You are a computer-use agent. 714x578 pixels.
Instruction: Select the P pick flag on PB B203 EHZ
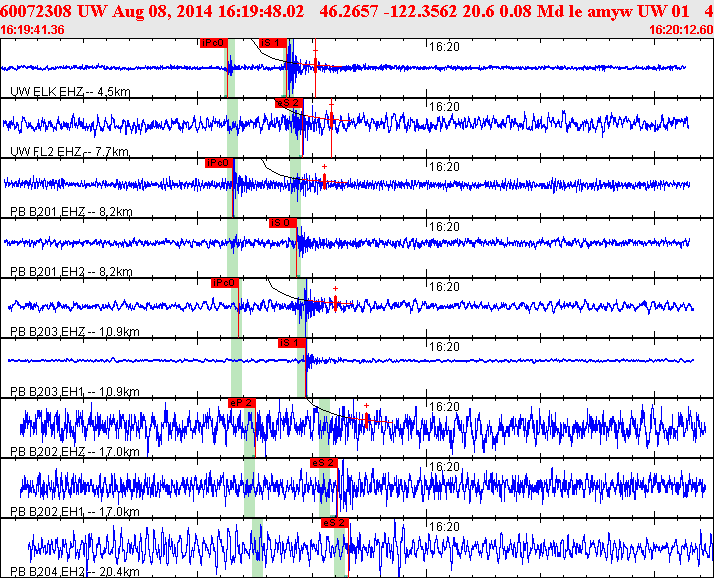225,283
